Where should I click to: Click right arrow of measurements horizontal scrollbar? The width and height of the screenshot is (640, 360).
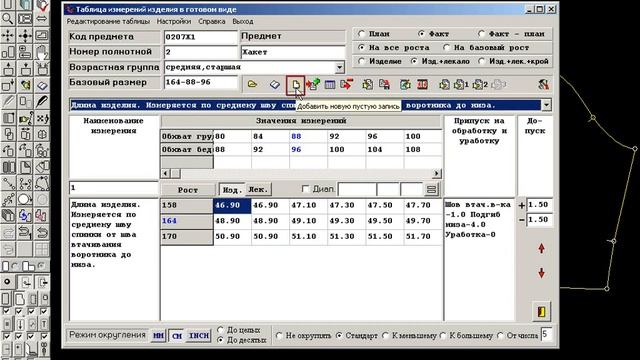pyautogui.click(x=437, y=173)
